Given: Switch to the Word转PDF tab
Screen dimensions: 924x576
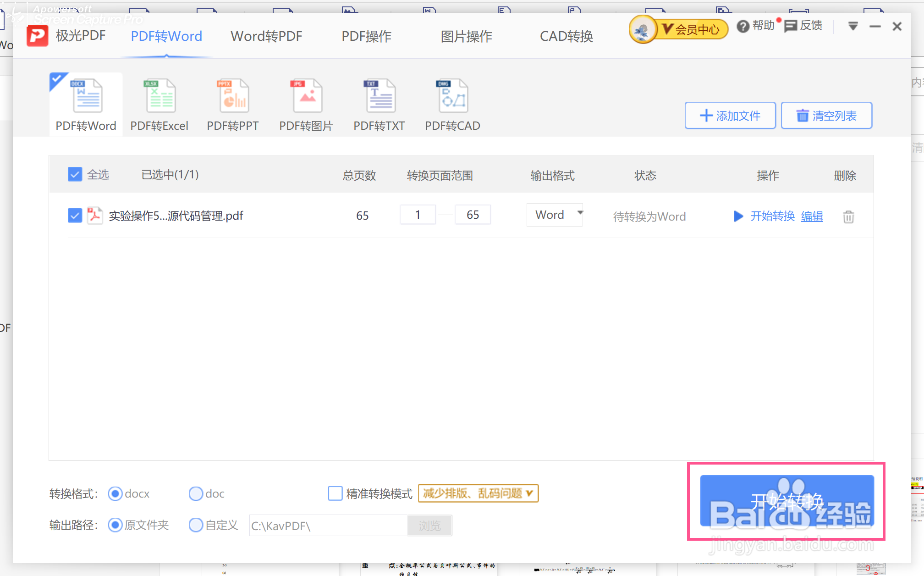Looking at the screenshot, I should (266, 36).
